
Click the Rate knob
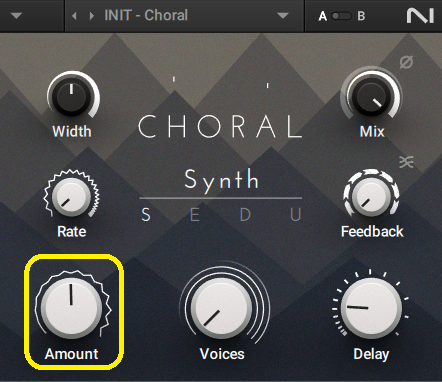point(71,197)
